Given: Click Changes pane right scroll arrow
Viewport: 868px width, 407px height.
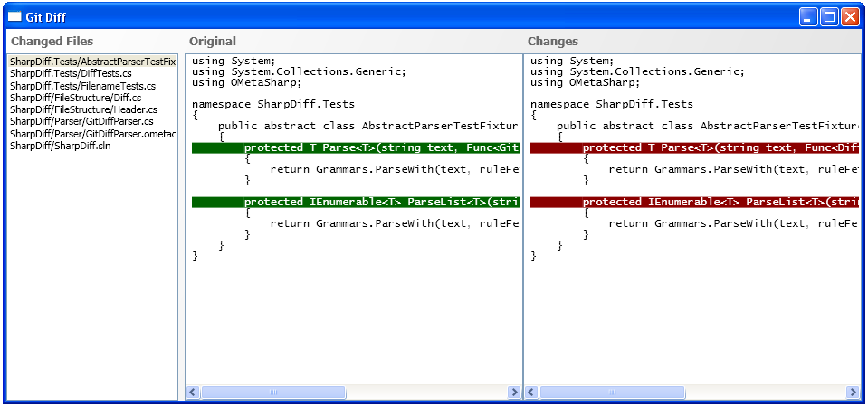Looking at the screenshot, I should coord(853,393).
